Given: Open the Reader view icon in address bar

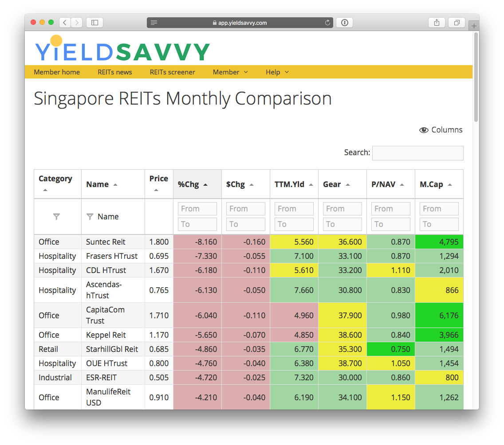Looking at the screenshot, I should pos(154,23).
